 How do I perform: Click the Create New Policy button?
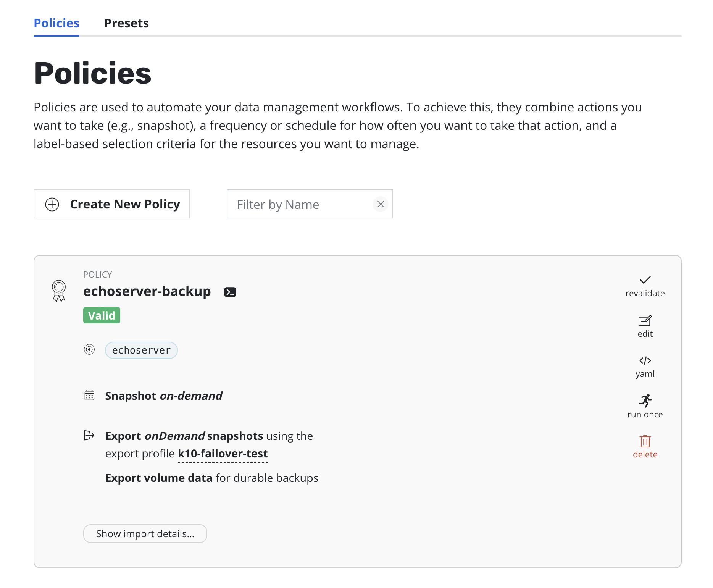click(x=112, y=204)
